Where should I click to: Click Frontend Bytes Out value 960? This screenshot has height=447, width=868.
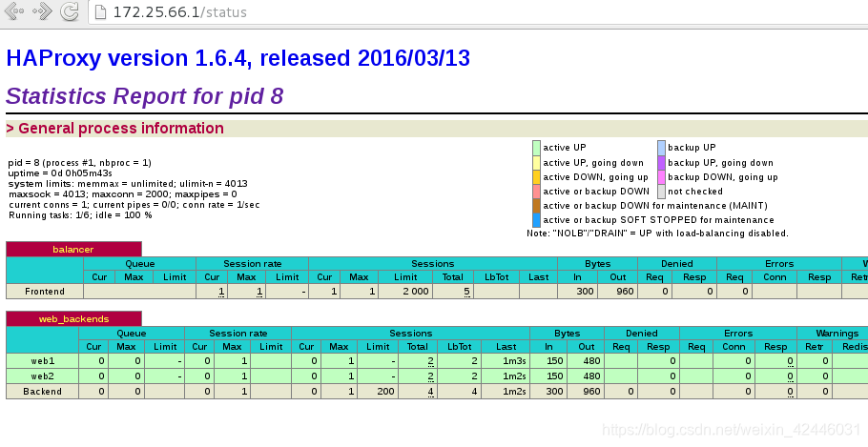(x=625, y=292)
